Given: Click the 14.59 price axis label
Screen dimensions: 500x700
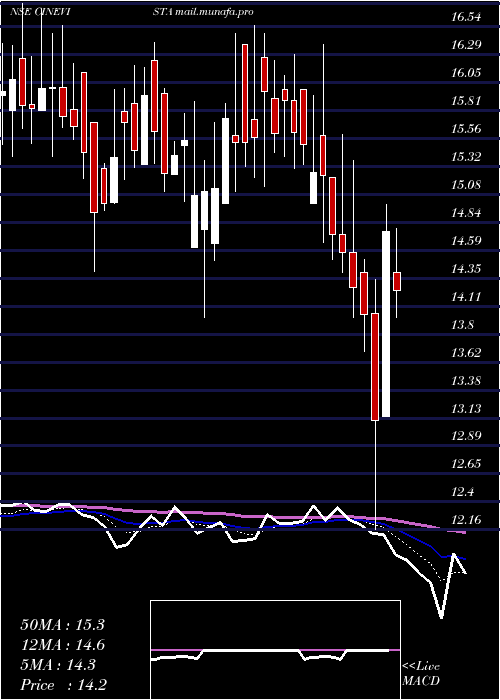Looking at the screenshot, I should (x=466, y=241).
